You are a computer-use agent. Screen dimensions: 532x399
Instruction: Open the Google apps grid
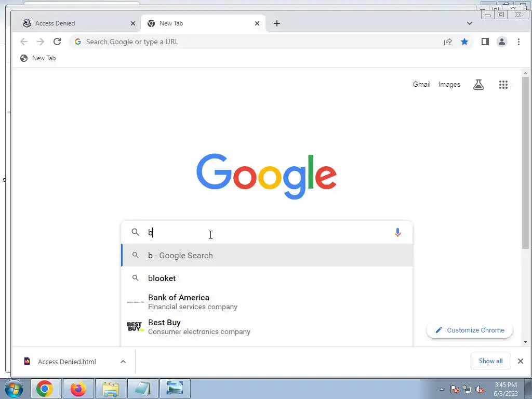(x=503, y=85)
